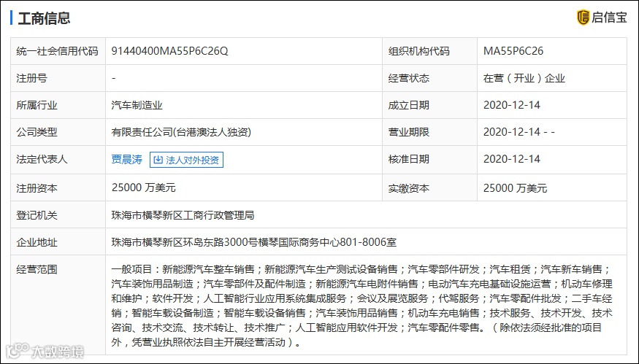Image resolution: width=639 pixels, height=364 pixels.
Task: Select 实缴资本 value 25000 万美元
Action: (515, 188)
